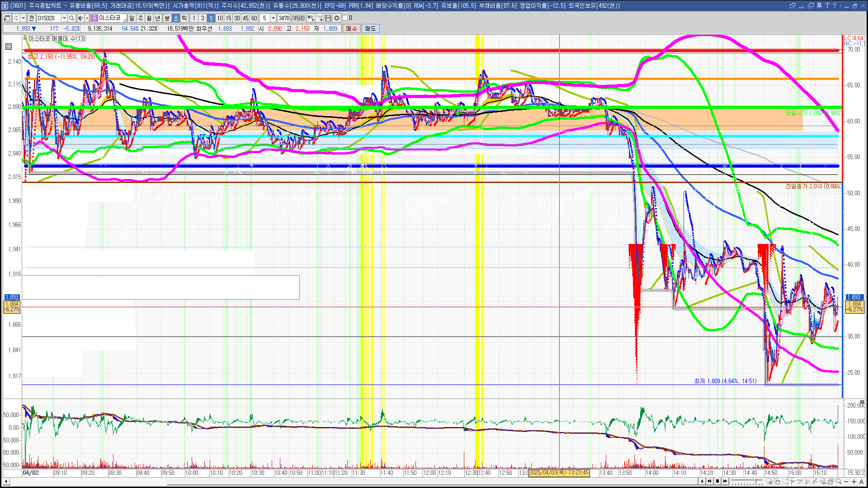Click the plus zoom-in icon at bottom

(854, 481)
